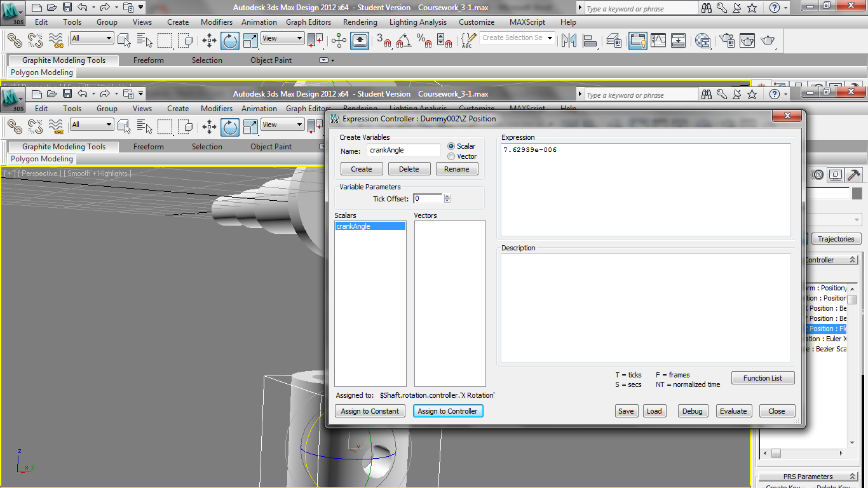Open the Function List
This screenshot has height=488, width=868.
(763, 378)
